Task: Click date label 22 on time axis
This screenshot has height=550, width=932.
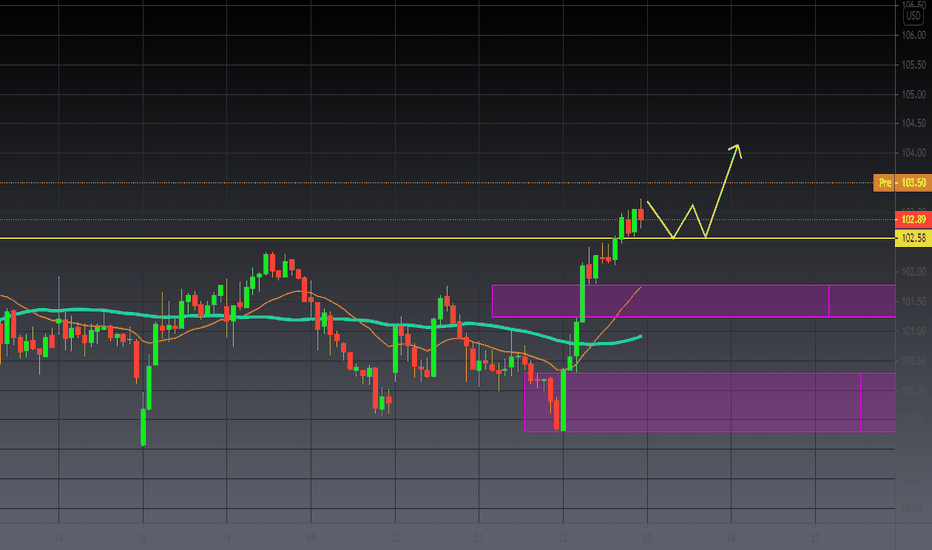Action: (x=563, y=538)
